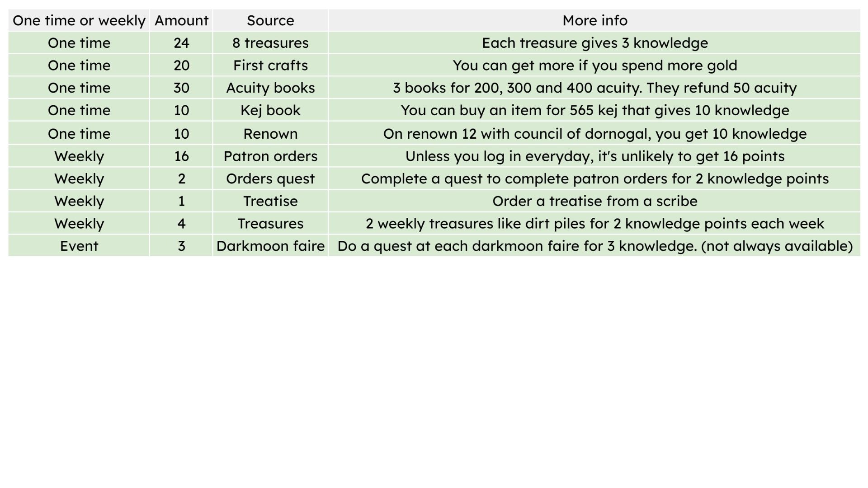Select the Source column header

(270, 20)
